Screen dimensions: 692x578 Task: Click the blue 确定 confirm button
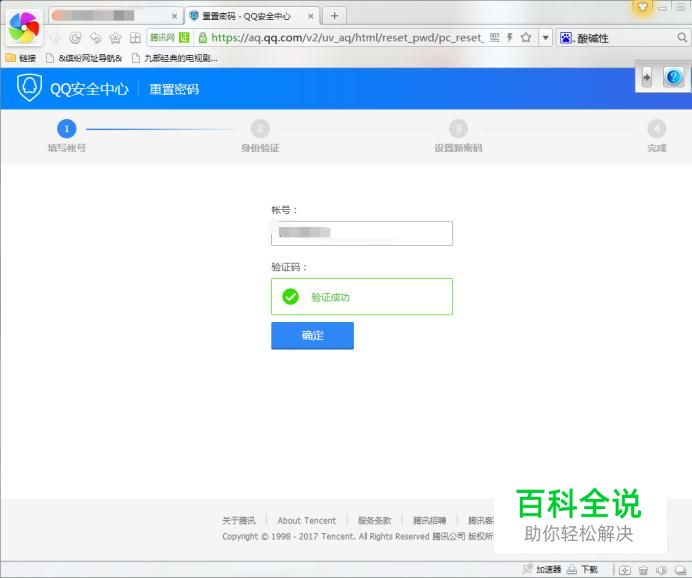(x=312, y=336)
